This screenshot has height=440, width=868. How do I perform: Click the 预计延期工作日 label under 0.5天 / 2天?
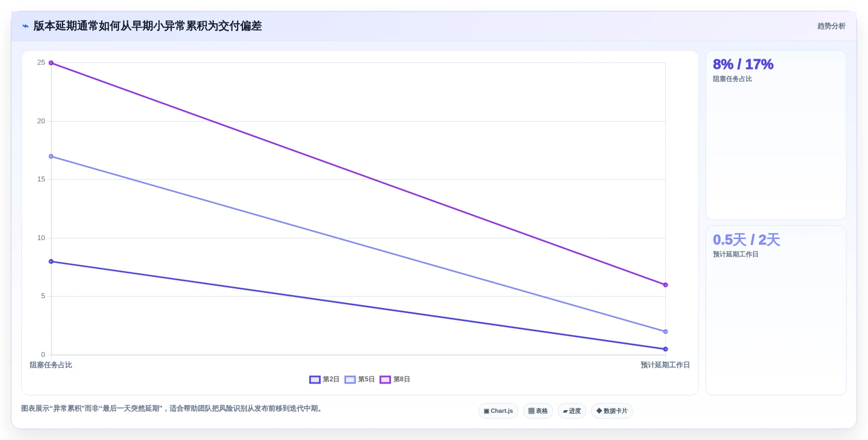coord(735,255)
